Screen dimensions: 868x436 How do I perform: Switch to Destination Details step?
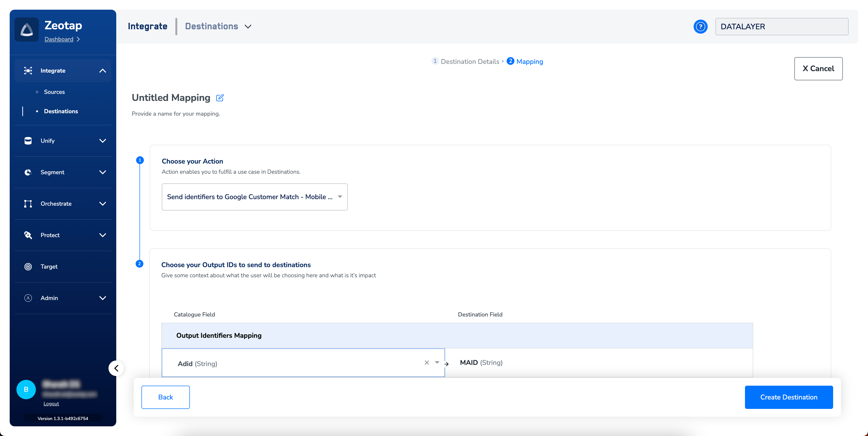click(470, 62)
